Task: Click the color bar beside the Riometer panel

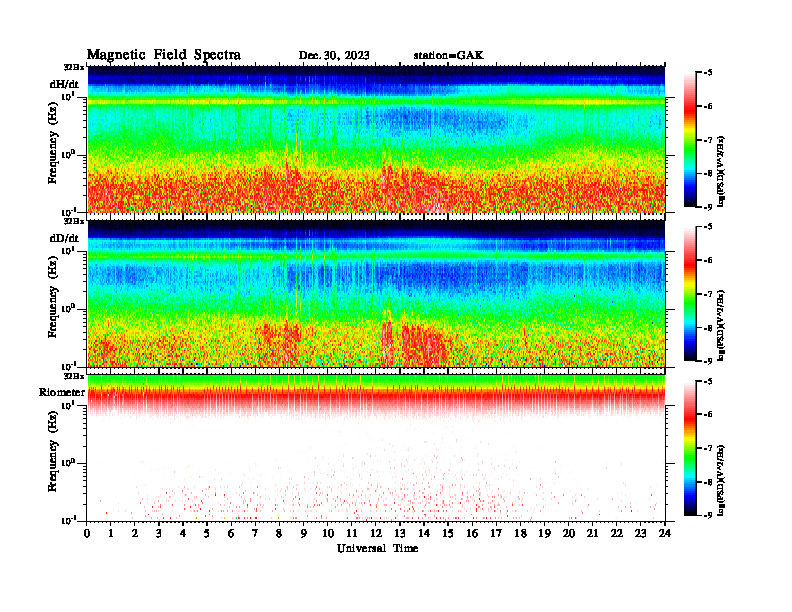Action: click(x=690, y=448)
